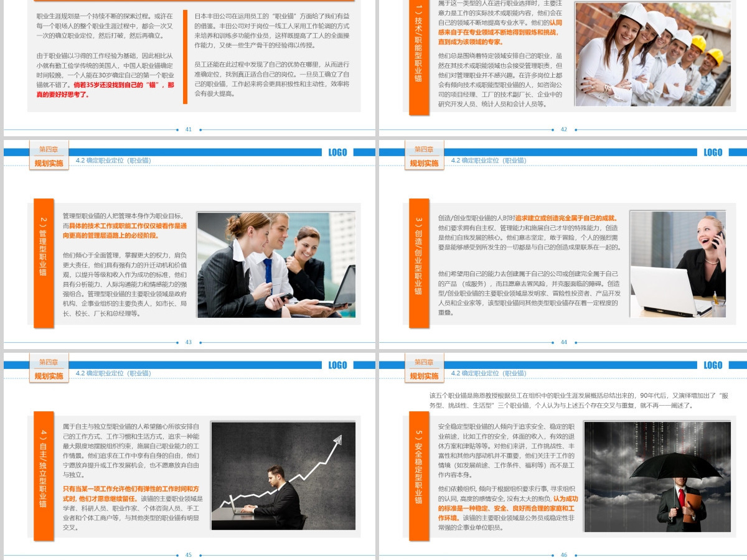Click page number 46
The image size is (747, 560).
click(564, 555)
